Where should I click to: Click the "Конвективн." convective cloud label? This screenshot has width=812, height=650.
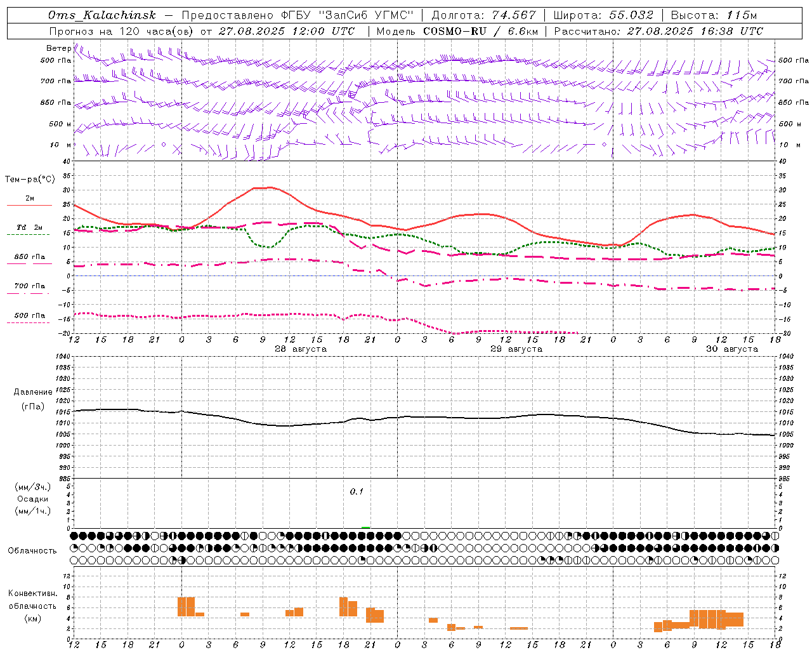point(32,594)
